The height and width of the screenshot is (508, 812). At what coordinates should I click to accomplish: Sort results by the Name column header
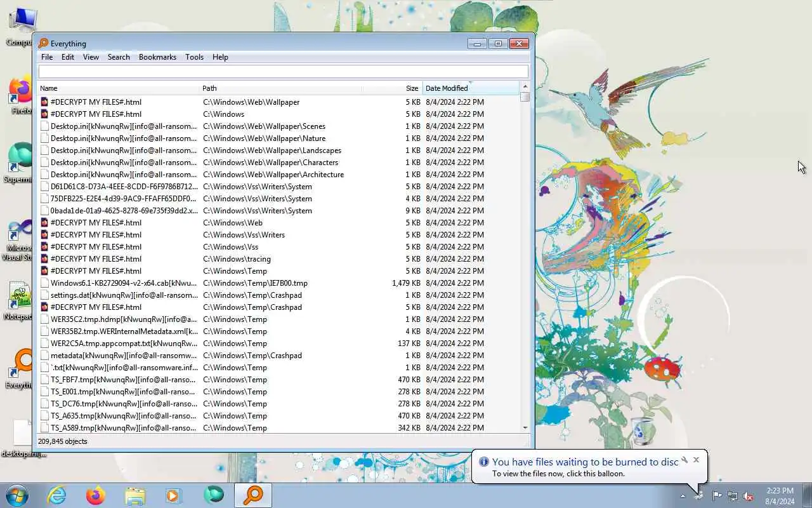point(119,88)
